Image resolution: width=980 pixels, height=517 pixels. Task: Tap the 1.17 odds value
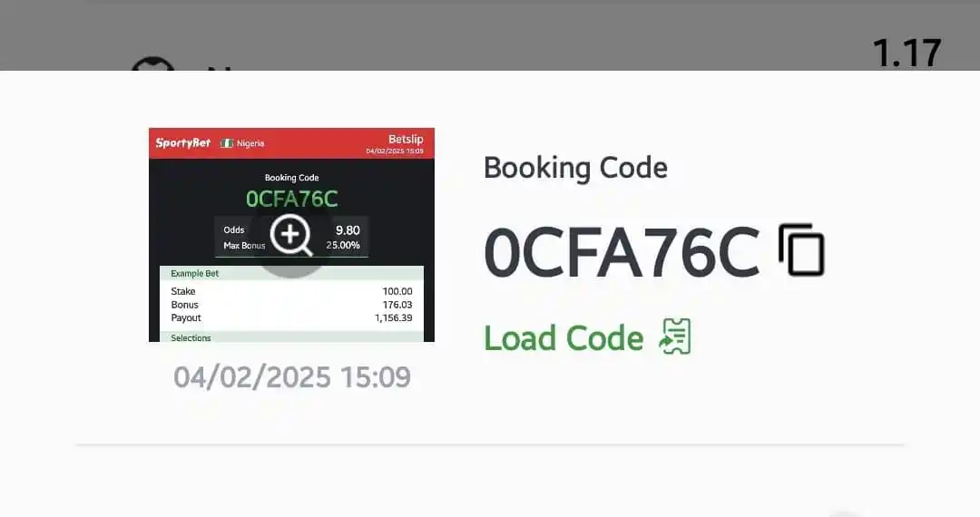pos(906,53)
